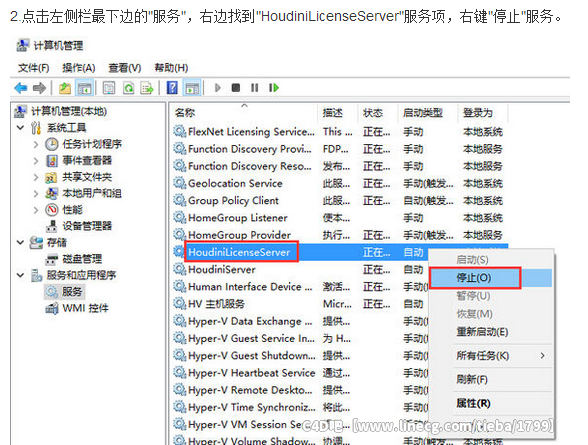Click the Pause Service toolbar icon
The width and height of the screenshot is (588, 445).
coord(255,88)
